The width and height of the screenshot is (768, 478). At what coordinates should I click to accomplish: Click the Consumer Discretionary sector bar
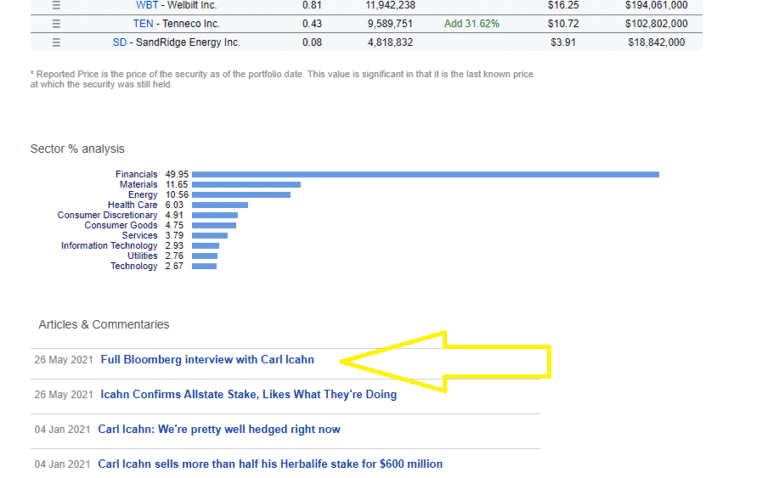click(x=214, y=215)
